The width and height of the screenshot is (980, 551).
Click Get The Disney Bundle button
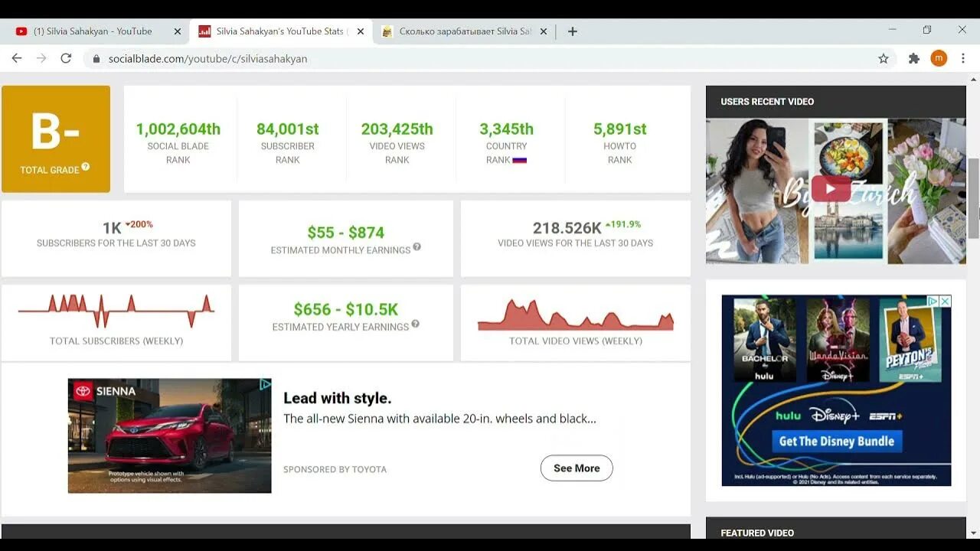[x=836, y=441]
